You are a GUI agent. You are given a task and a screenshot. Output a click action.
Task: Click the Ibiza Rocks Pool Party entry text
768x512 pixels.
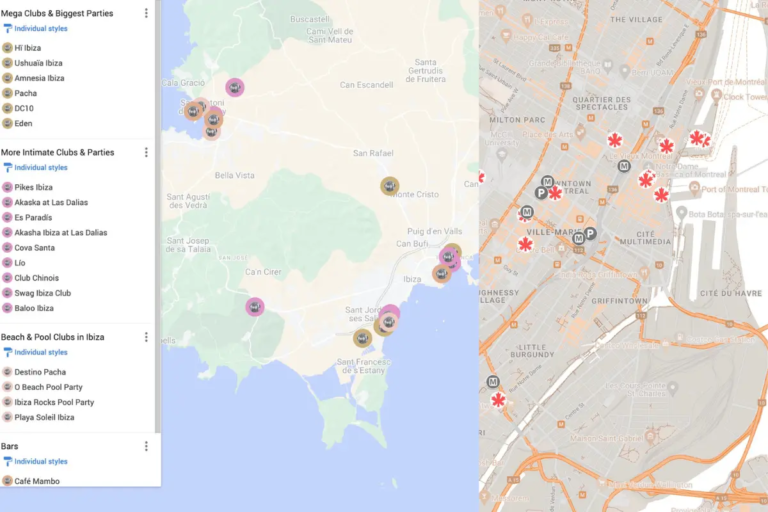tap(54, 402)
